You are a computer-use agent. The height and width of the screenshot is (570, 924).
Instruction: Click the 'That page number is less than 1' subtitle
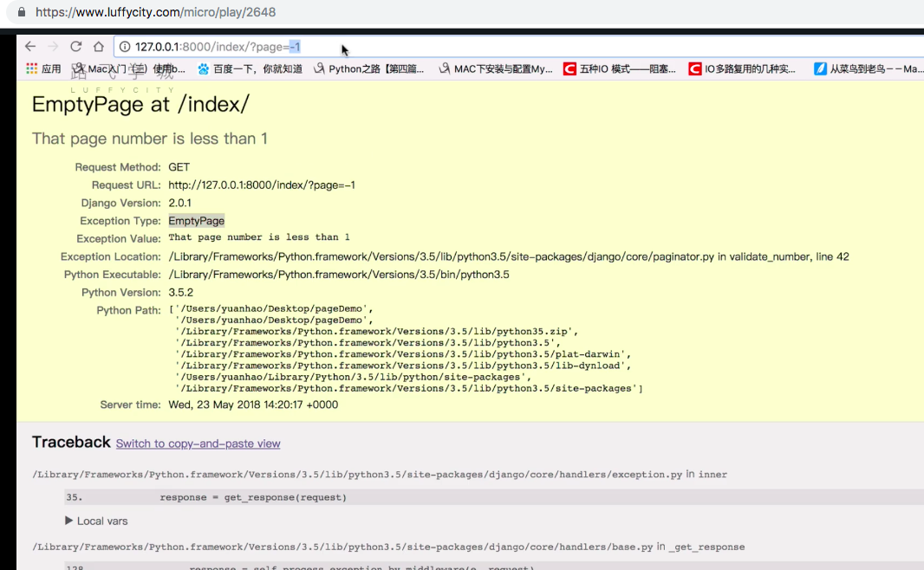click(150, 139)
